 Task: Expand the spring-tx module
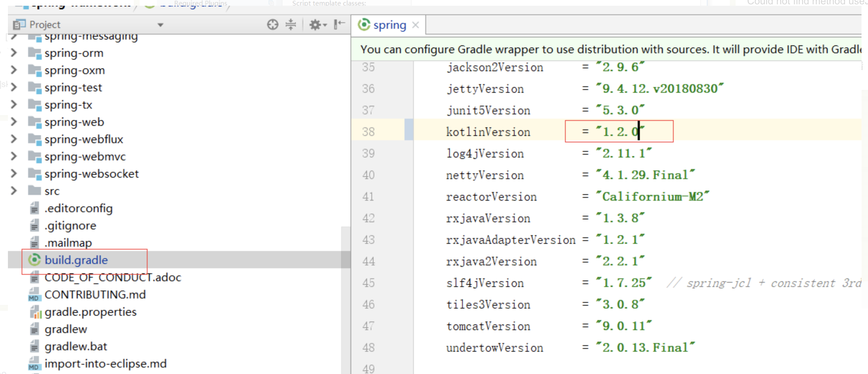14,105
